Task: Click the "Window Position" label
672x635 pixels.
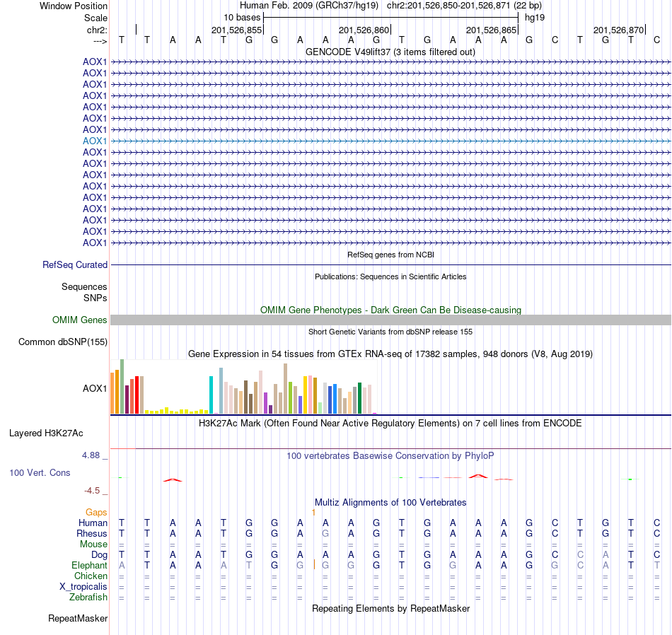Action: 74,6
